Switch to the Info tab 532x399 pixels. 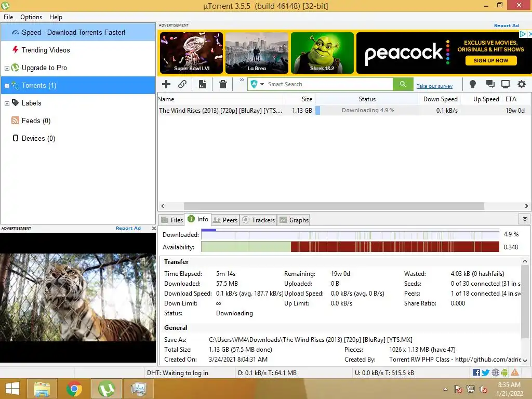[x=198, y=219]
